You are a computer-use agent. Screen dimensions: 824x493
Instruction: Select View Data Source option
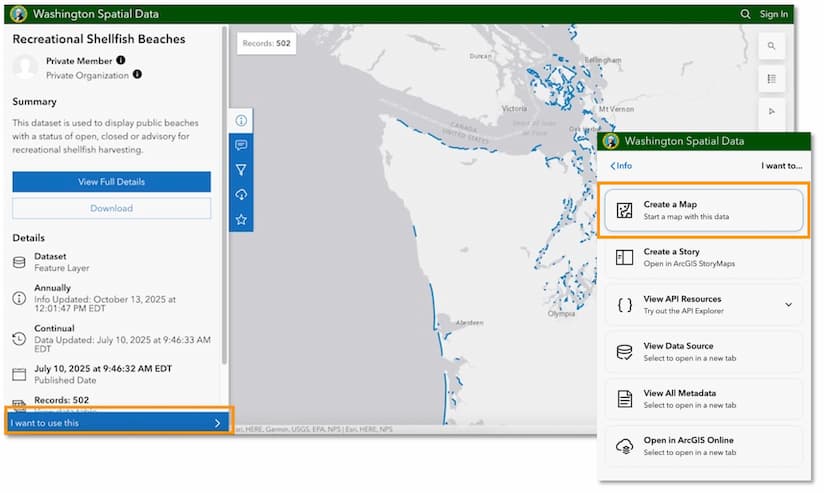click(x=704, y=352)
